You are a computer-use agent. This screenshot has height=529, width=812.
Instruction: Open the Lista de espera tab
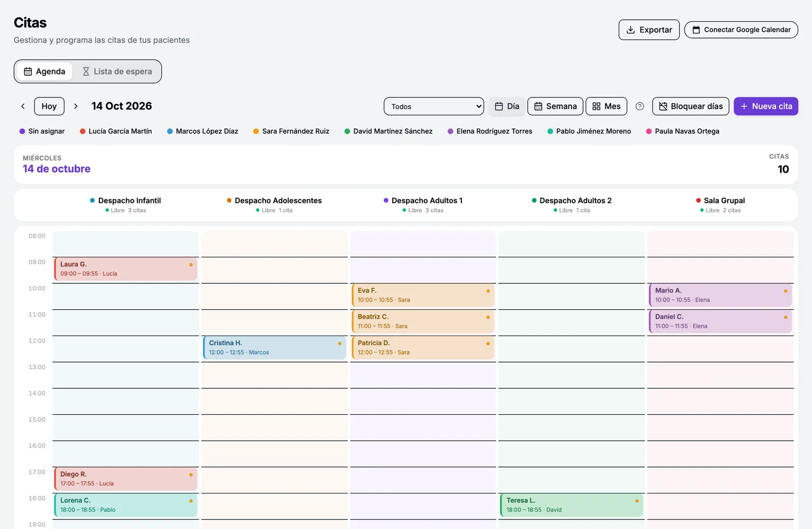pyautogui.click(x=117, y=72)
